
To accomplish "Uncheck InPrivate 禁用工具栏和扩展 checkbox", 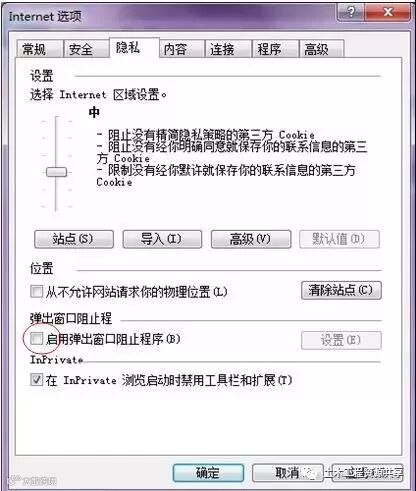I will coord(36,379).
